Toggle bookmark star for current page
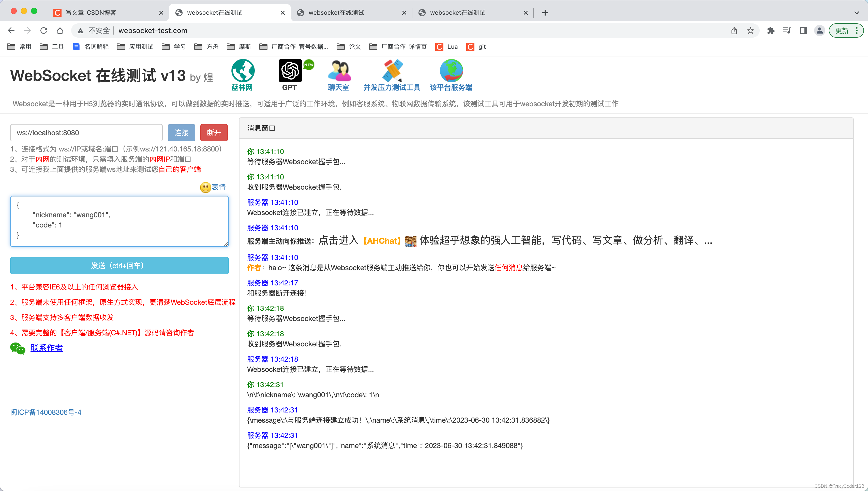Image resolution: width=868 pixels, height=491 pixels. coord(750,30)
